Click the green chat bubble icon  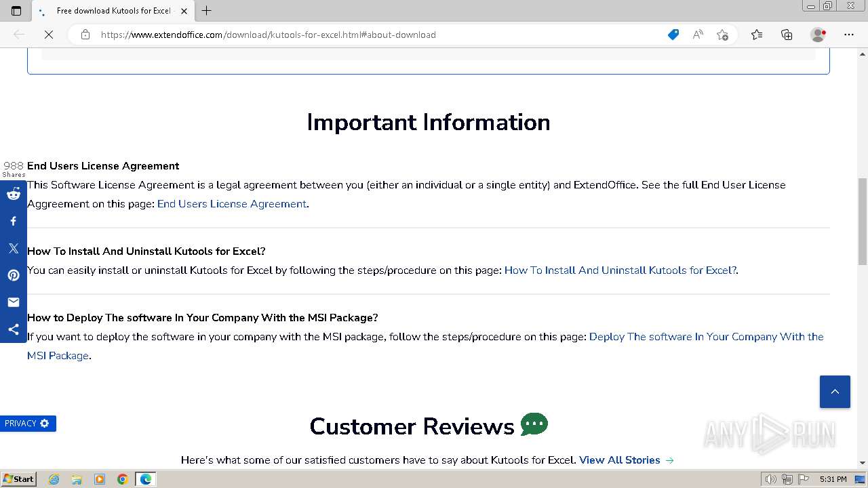pyautogui.click(x=534, y=424)
